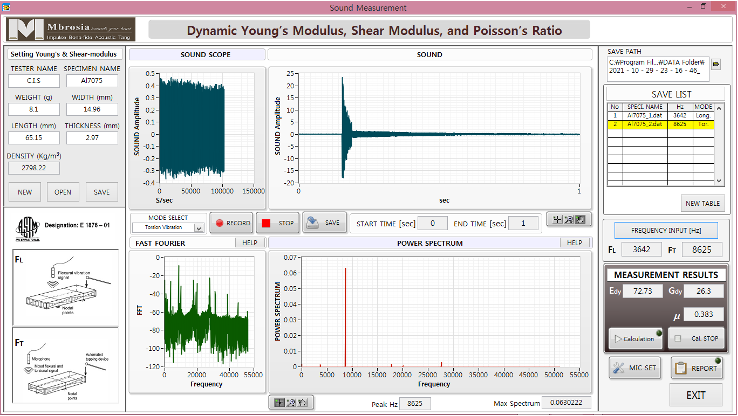Open MIC SET microphone settings
This screenshot has width=738, height=416.
coord(634,367)
